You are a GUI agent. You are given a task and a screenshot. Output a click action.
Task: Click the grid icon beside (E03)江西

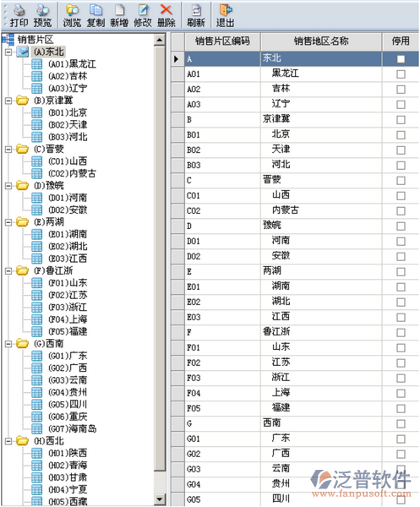coord(37,259)
